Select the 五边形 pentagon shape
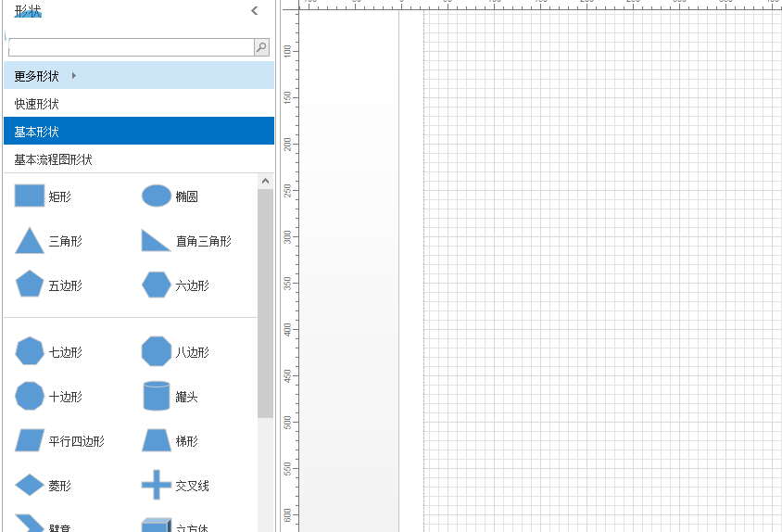 [30, 285]
